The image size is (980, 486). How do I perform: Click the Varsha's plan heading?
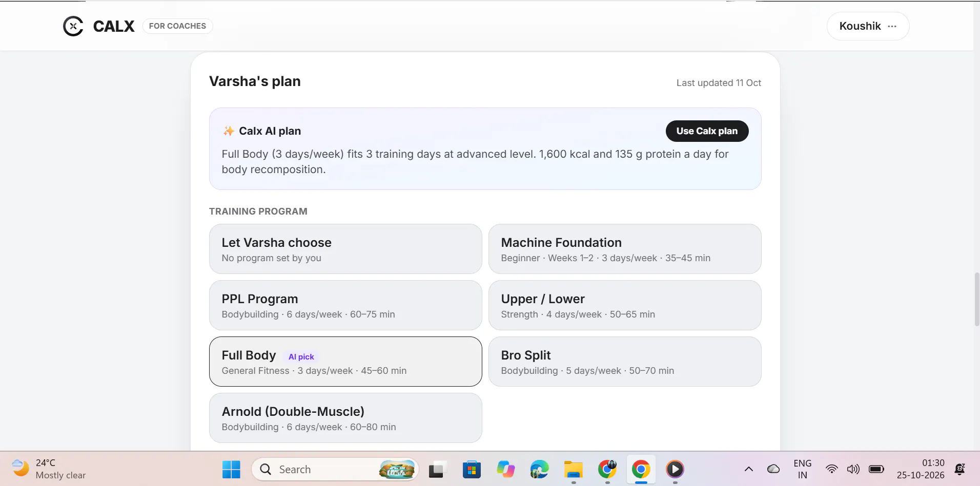(x=255, y=81)
